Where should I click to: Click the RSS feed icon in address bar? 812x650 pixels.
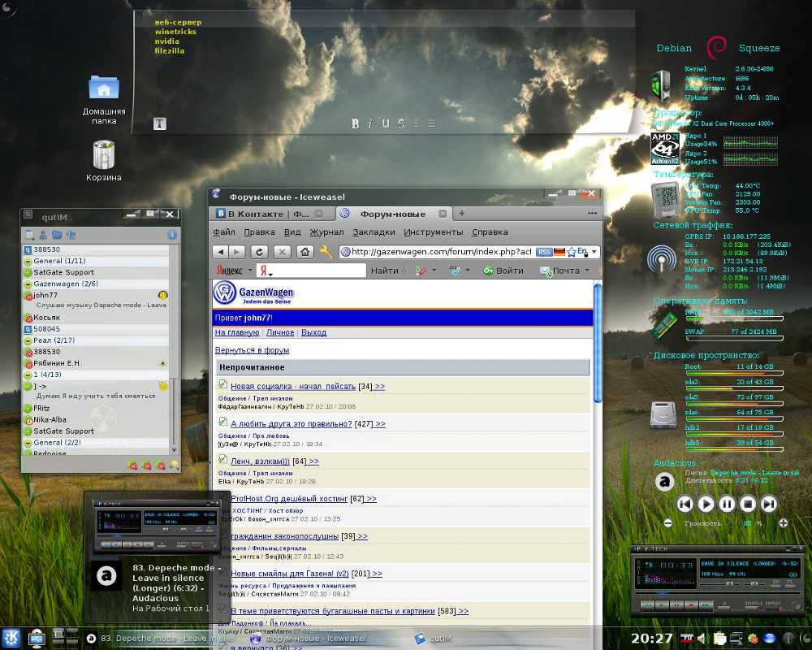(544, 252)
